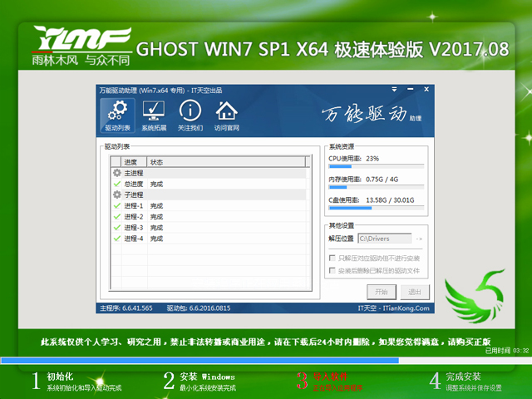This screenshot has width=532, height=399.
Task: Click the 完成 status of 进程-4
Action: (156, 239)
